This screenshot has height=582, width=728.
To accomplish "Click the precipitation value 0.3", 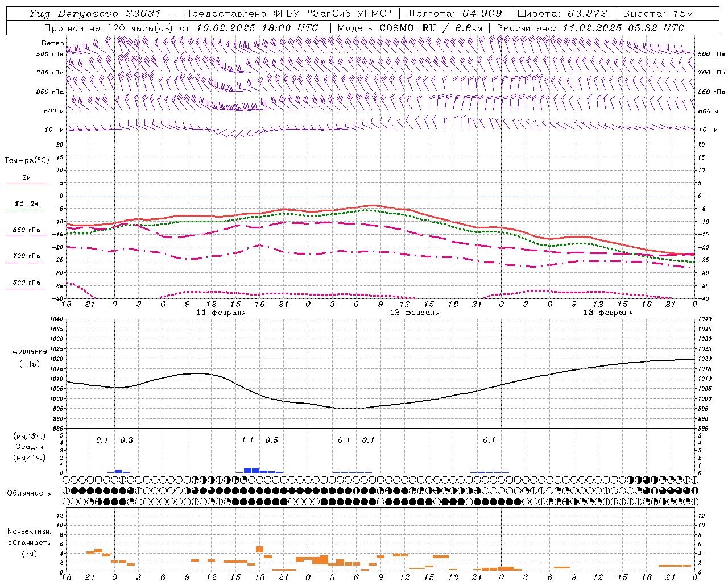I will pyautogui.click(x=126, y=440).
